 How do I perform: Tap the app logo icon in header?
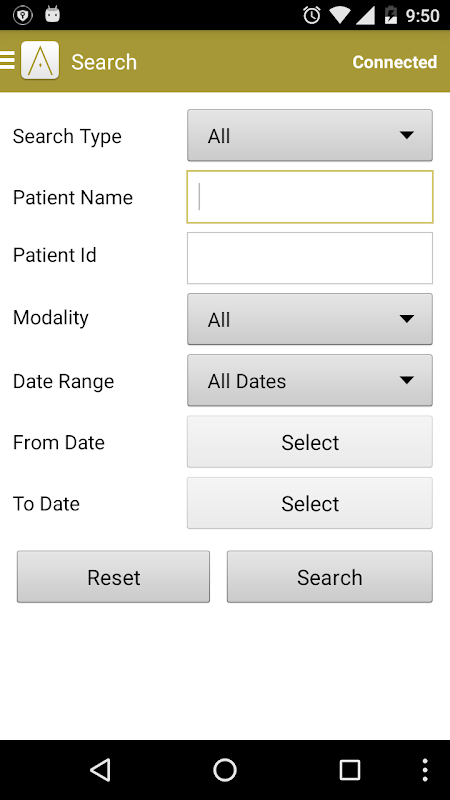coord(40,60)
